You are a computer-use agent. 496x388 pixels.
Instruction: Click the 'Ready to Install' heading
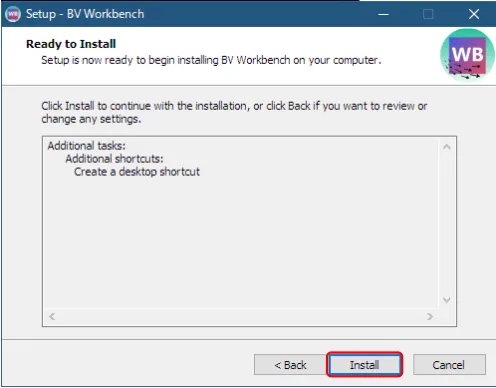(x=71, y=44)
